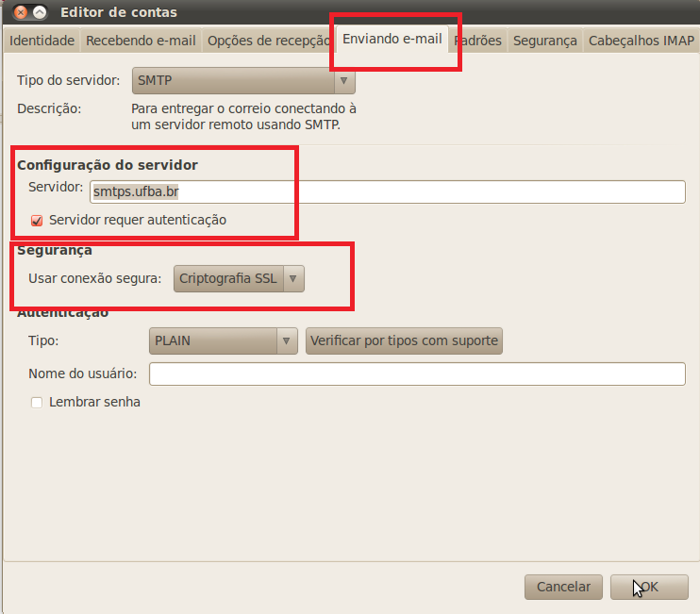Expand the PLAIN authentication type dropdown
The image size is (700, 614).
click(x=224, y=340)
